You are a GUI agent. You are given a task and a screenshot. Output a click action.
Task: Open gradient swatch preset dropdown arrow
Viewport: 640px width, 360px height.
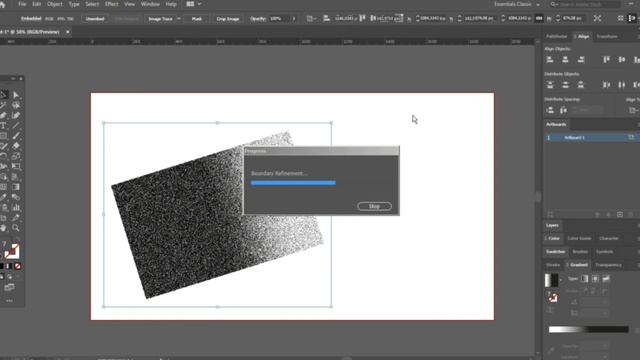click(x=560, y=280)
